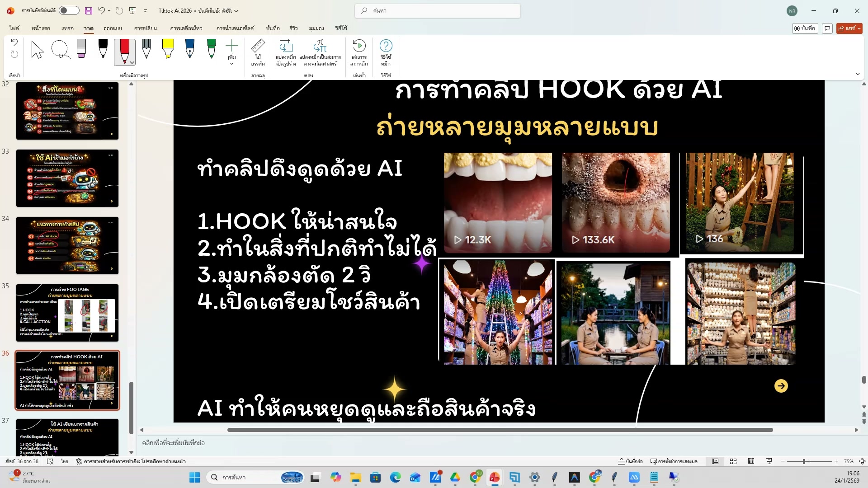Pick the Eraser tool
The height and width of the screenshot is (488, 868).
point(81,50)
